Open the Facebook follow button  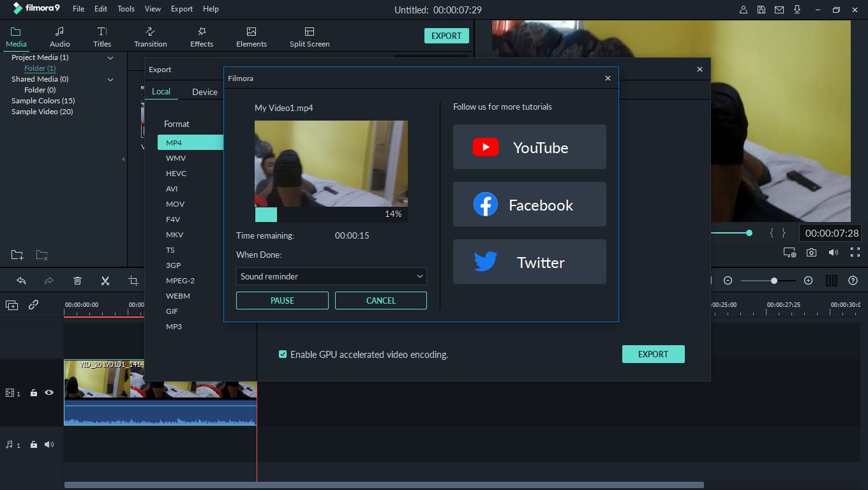tap(530, 204)
